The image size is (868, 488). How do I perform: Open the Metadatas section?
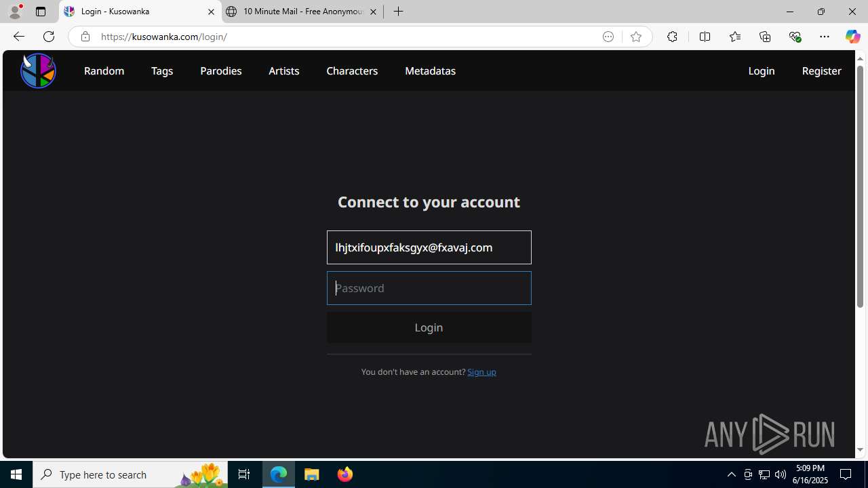click(430, 70)
